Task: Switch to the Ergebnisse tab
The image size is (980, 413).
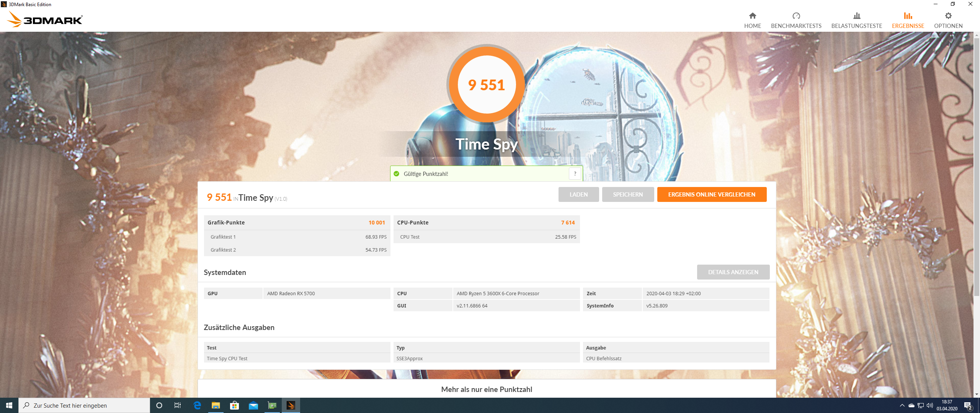Action: [x=908, y=20]
